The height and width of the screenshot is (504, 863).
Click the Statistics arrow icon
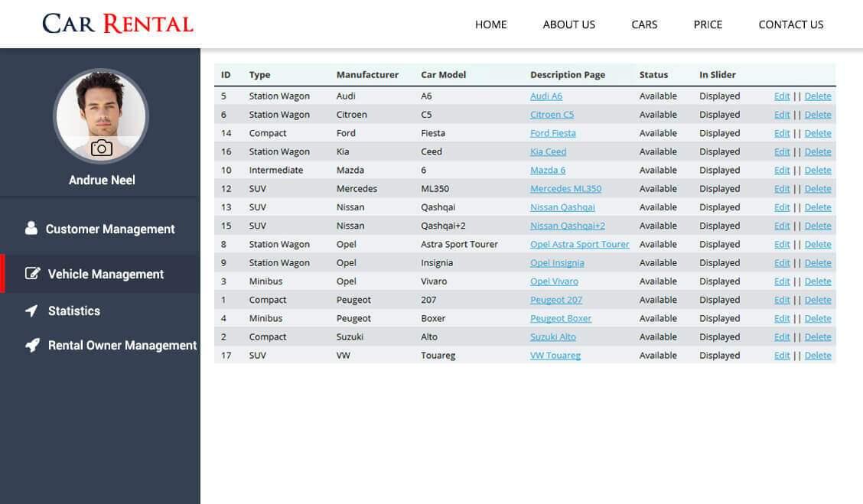pyautogui.click(x=31, y=311)
